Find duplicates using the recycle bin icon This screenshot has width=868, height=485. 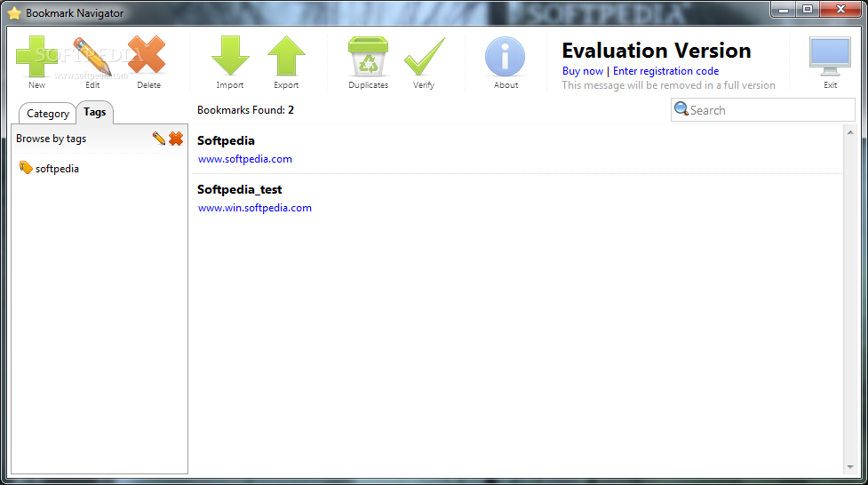[368, 56]
